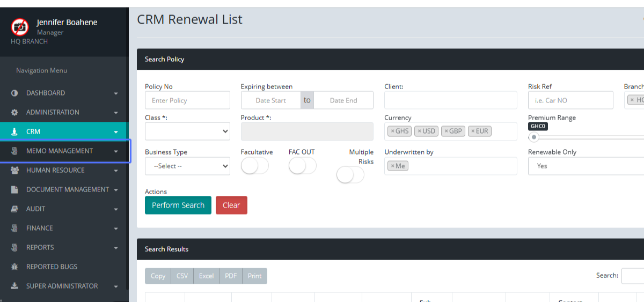Expand the Finance menu chevron
The width and height of the screenshot is (644, 302).
pyautogui.click(x=116, y=229)
